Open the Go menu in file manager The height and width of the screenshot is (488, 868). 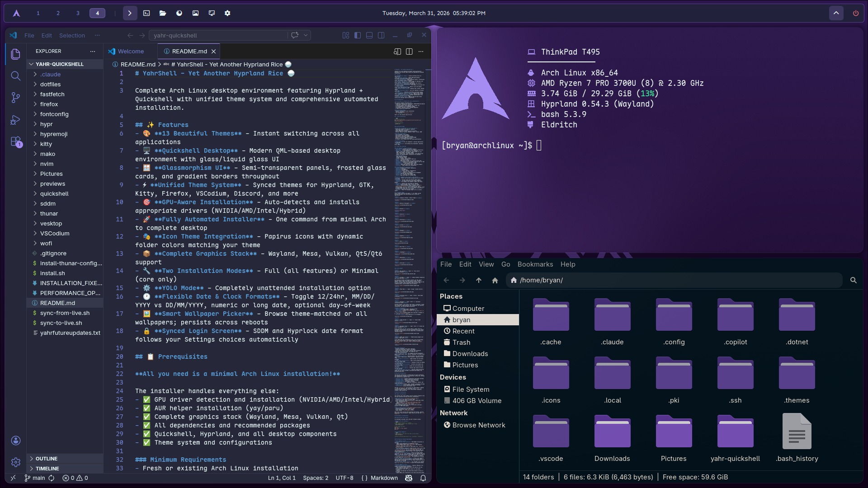505,264
